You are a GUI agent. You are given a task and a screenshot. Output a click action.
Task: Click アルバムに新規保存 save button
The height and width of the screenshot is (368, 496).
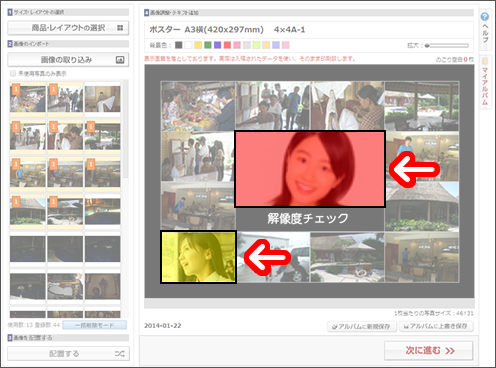[x=362, y=327]
